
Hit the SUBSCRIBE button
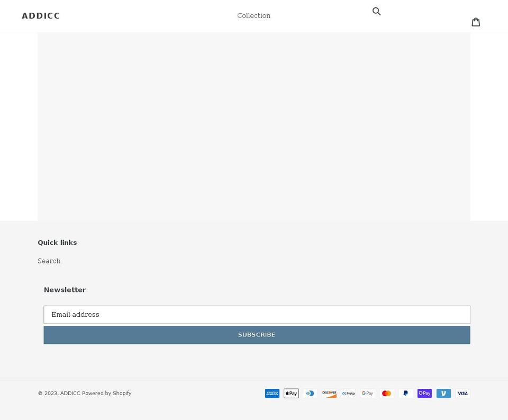tap(257, 335)
